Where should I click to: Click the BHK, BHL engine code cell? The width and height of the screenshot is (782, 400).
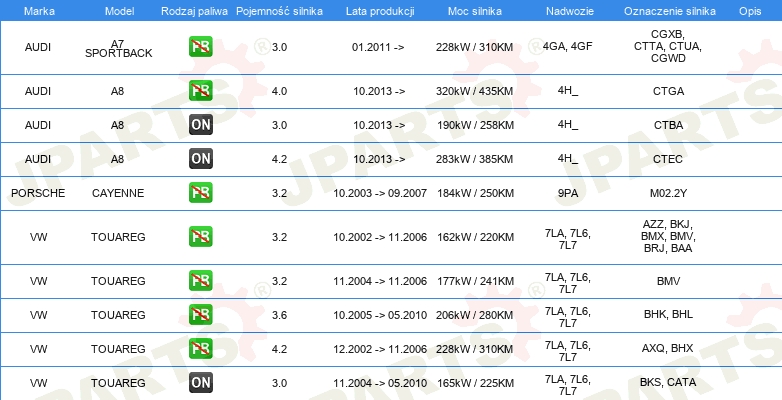click(668, 314)
